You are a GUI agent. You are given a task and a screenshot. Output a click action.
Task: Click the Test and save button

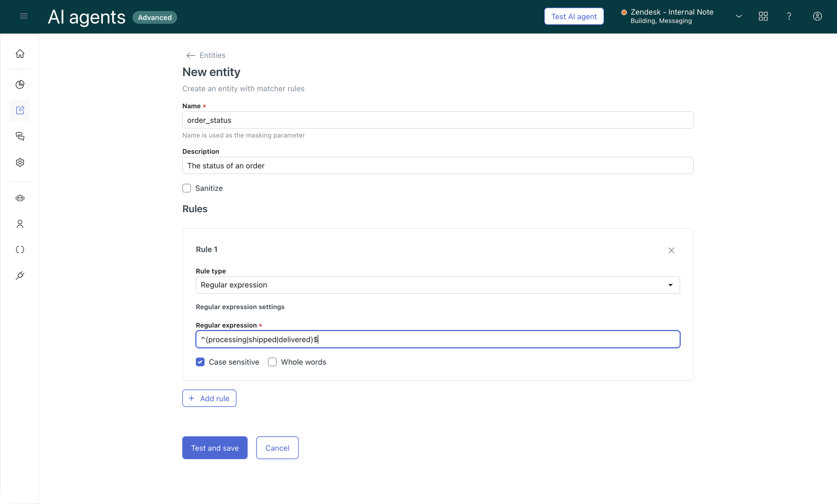pos(215,448)
